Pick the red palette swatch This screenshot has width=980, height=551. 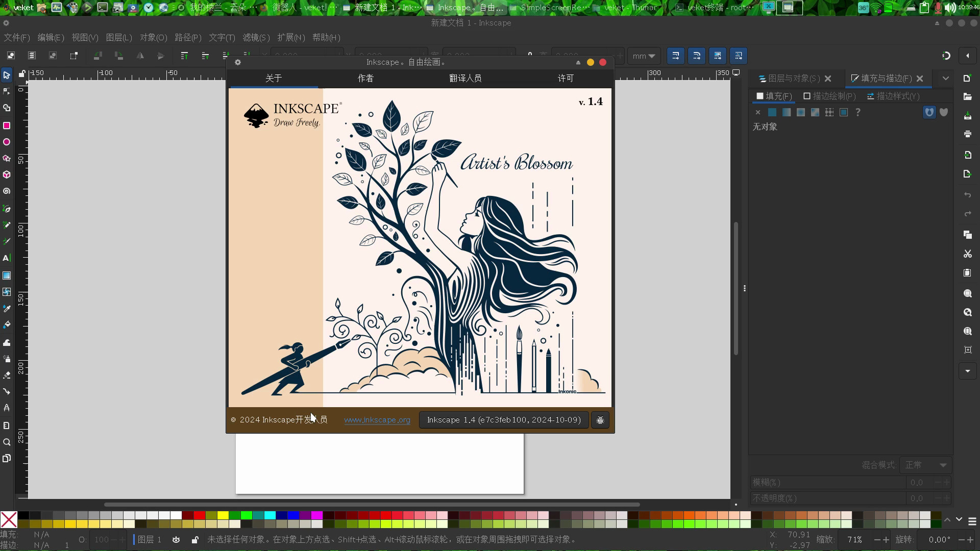click(200, 515)
